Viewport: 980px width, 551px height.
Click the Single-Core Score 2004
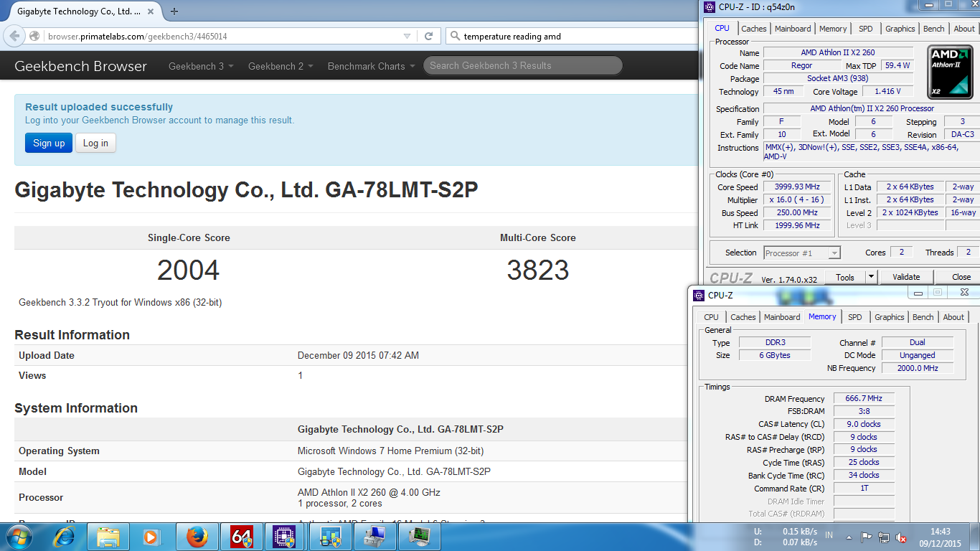pyautogui.click(x=189, y=270)
